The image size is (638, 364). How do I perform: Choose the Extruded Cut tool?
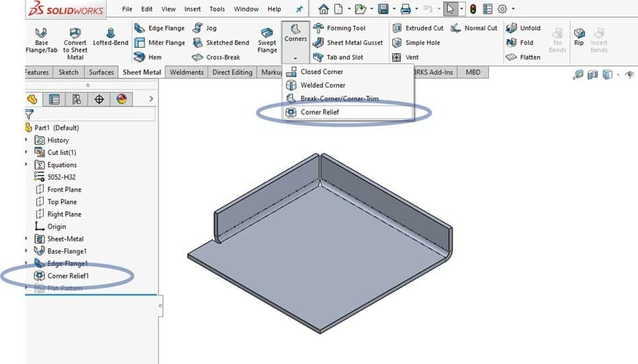tap(418, 28)
